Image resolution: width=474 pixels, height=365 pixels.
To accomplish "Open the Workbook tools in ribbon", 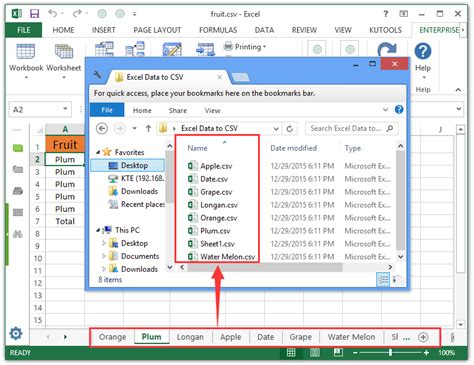I will pos(26,61).
